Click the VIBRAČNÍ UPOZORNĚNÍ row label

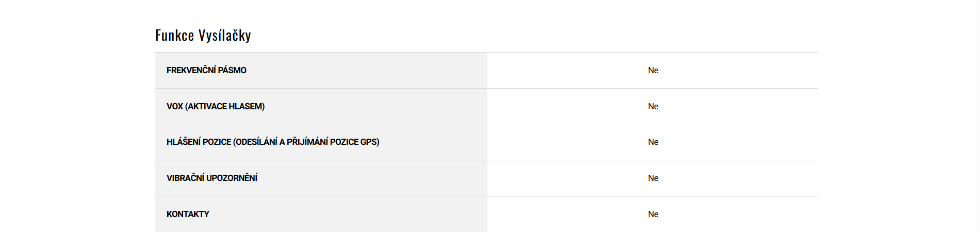click(211, 178)
